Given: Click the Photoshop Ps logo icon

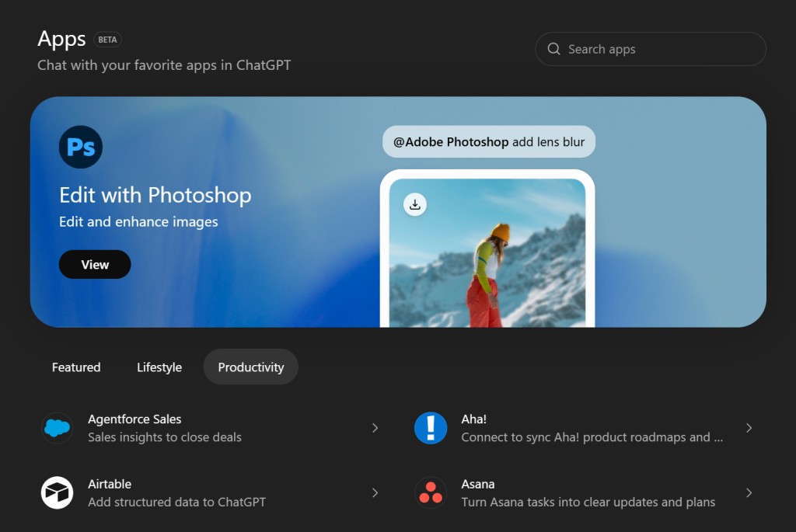Looking at the screenshot, I should click(81, 147).
